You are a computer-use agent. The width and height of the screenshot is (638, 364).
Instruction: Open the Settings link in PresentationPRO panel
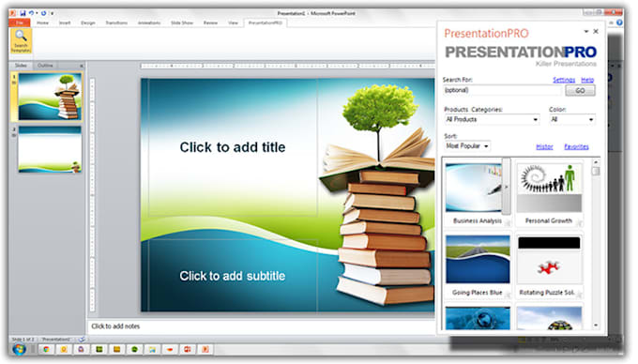(x=564, y=80)
